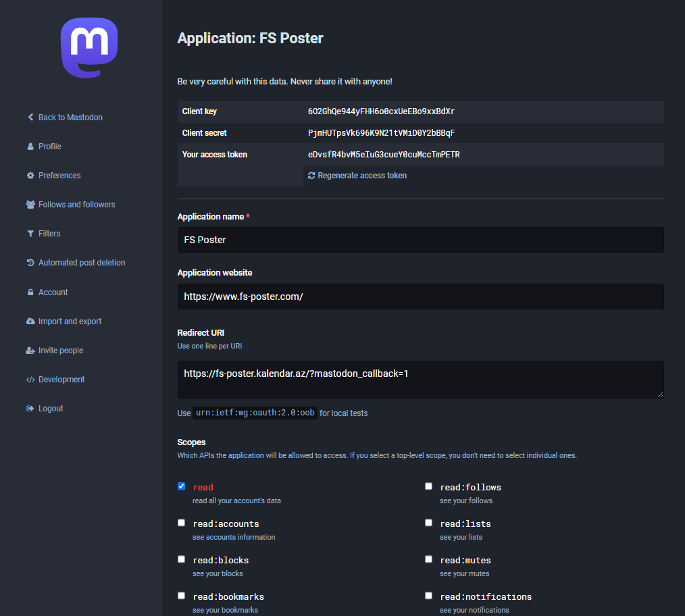Click the urn:ietf:wg:oauth:2.0:oob code text
The height and width of the screenshot is (616, 685).
pyautogui.click(x=255, y=413)
